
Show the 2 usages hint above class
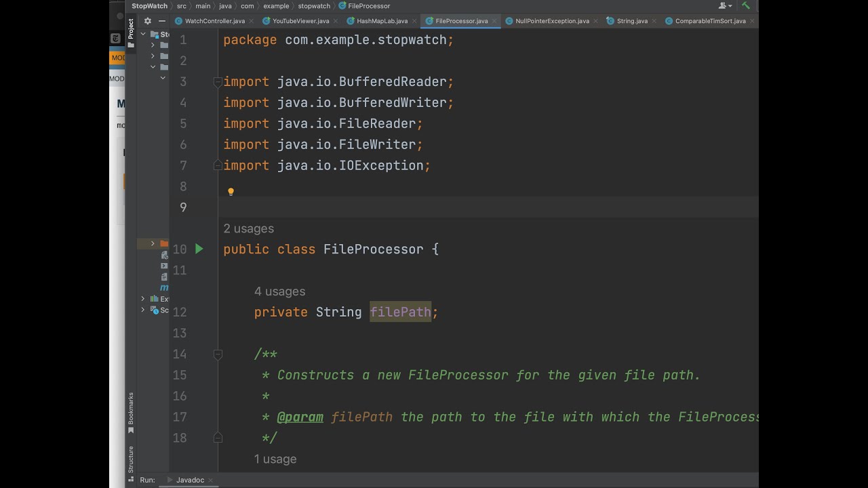249,229
